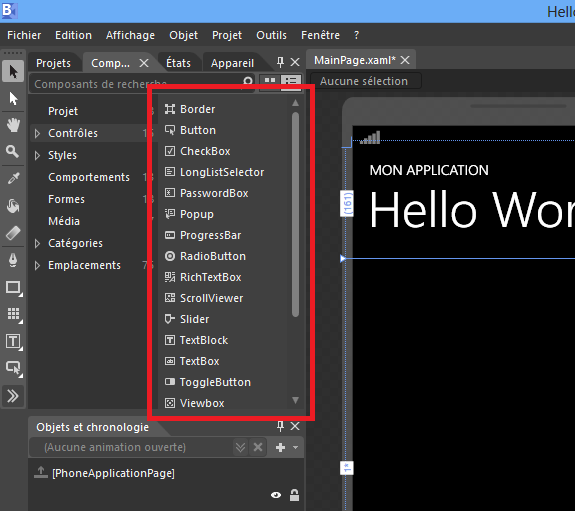Image resolution: width=575 pixels, height=511 pixels.
Task: Click the Slider control icon
Action: click(170, 319)
